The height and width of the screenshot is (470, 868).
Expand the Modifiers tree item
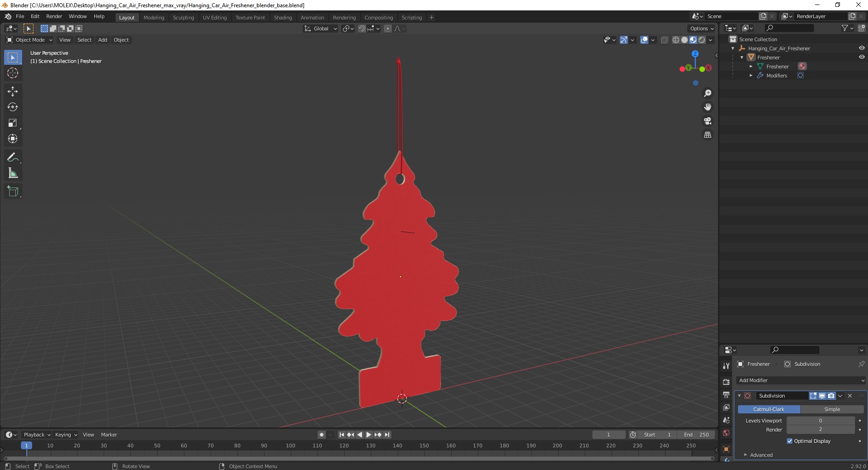pos(751,76)
